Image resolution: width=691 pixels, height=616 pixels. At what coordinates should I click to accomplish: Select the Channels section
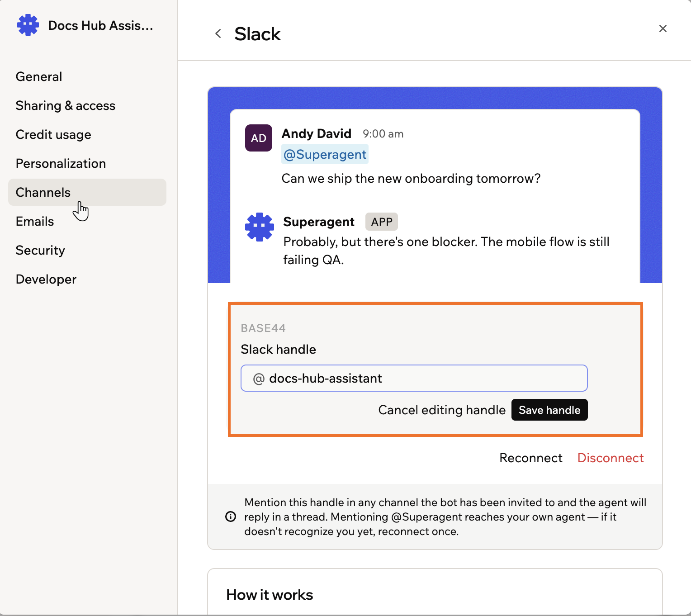pos(87,192)
